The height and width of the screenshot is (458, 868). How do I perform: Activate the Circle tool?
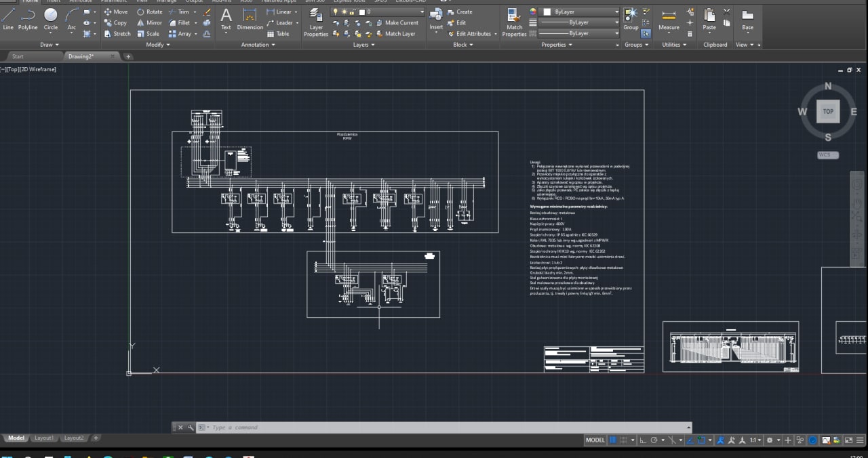click(51, 18)
